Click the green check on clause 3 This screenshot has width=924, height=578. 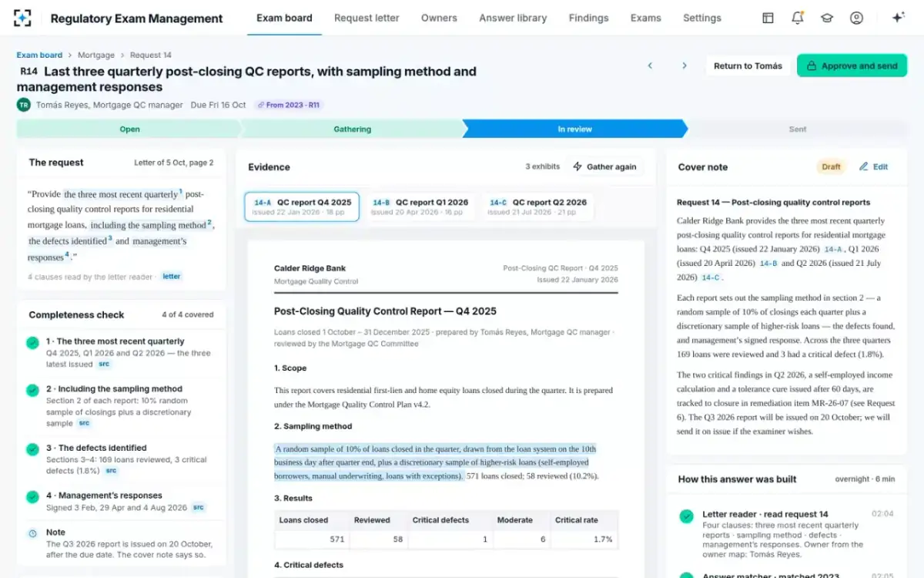coord(32,449)
